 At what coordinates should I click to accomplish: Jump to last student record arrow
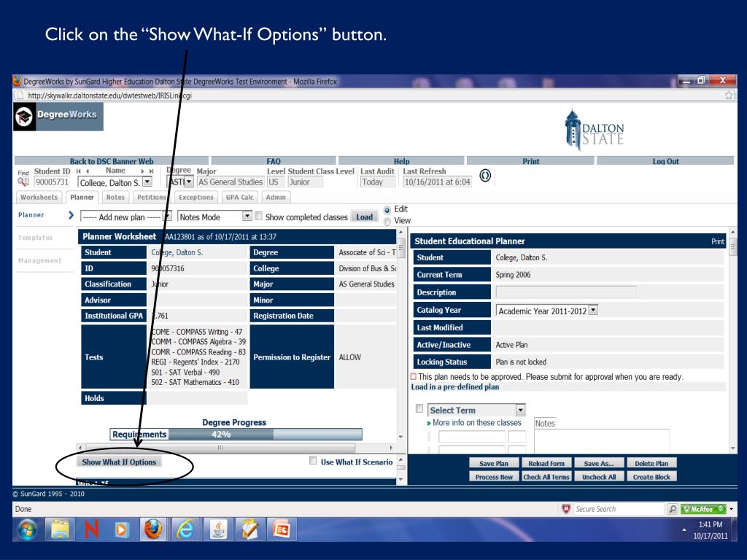click(x=151, y=171)
